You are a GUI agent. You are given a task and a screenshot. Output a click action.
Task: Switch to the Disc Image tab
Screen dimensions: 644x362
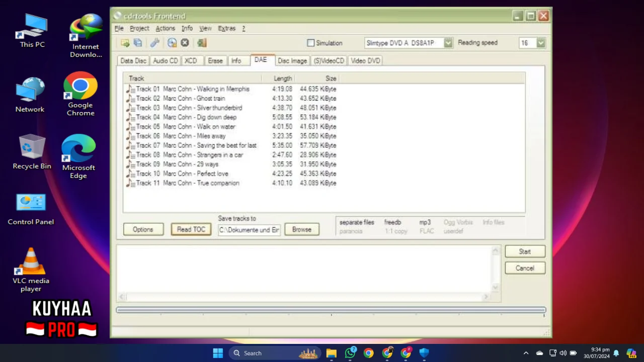[292, 61]
